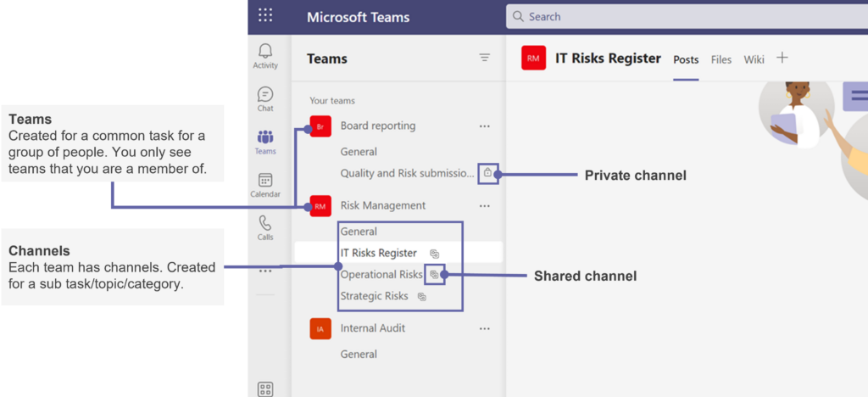Open General channel under Board reporting

tap(359, 152)
